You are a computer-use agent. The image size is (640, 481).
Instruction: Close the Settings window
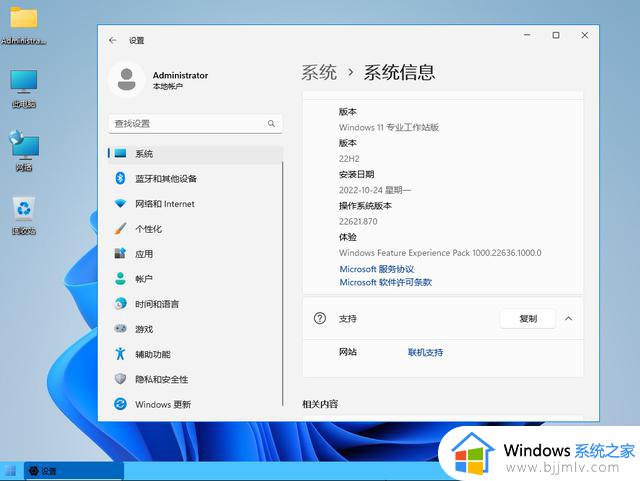pos(584,35)
